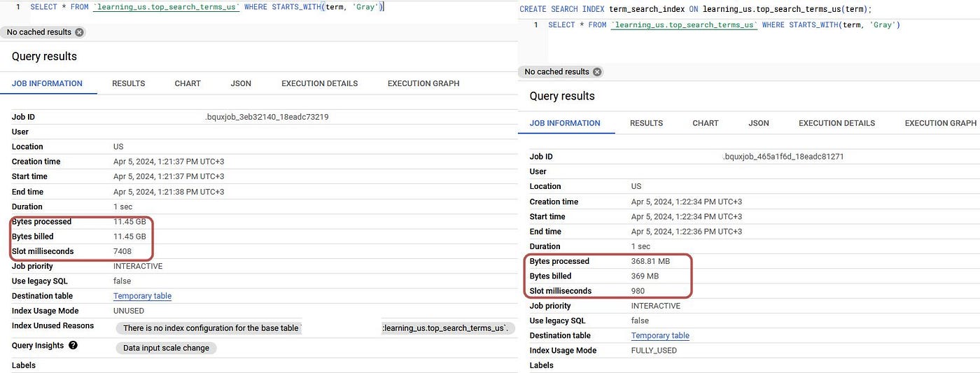Select the 7408 slot milliseconds value
Screen dimensions: 980x373
[122, 251]
